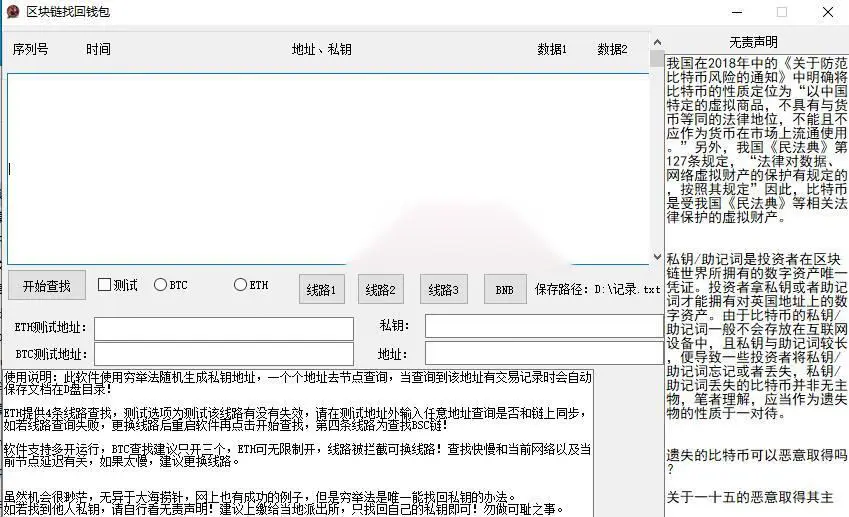The image size is (849, 517).
Task: Focus the BTC测试地址 input field
Action: tap(224, 354)
